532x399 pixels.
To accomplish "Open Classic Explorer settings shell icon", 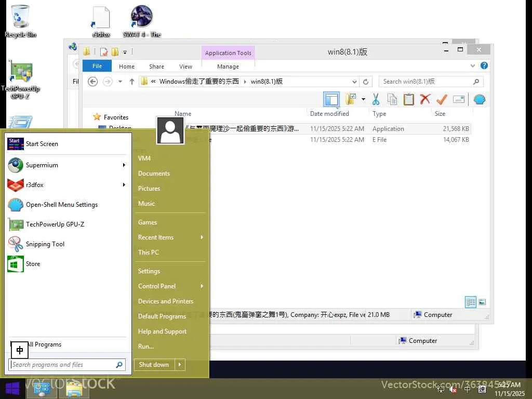I will (x=480, y=99).
